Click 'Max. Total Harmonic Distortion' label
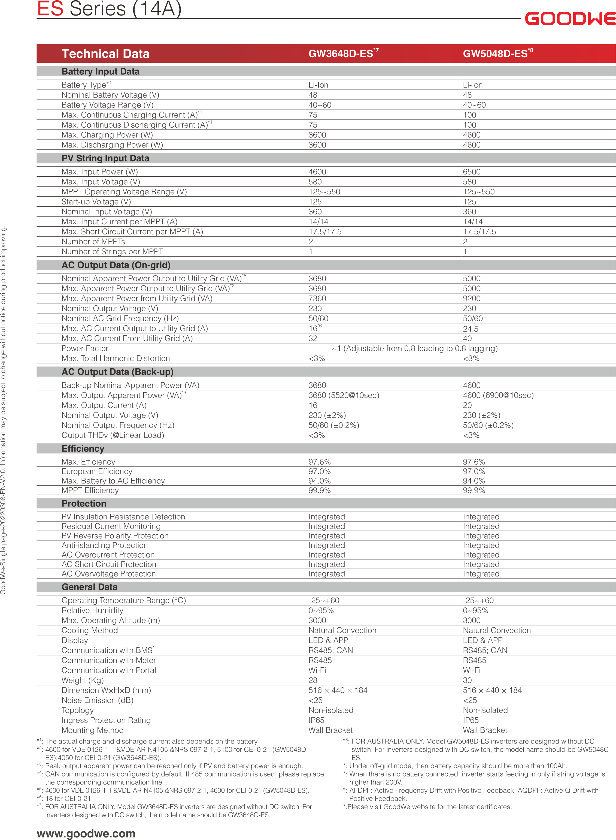616x840 pixels. tap(116, 358)
